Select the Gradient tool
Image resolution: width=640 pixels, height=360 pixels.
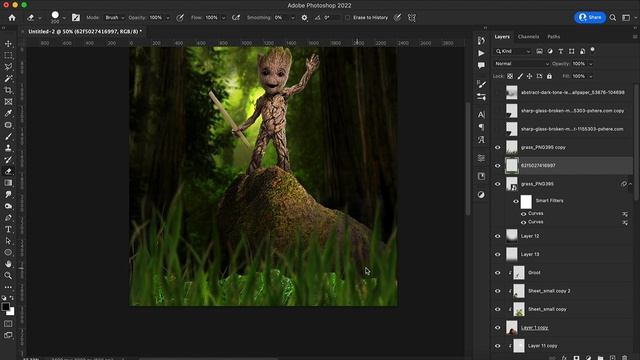coord(8,183)
